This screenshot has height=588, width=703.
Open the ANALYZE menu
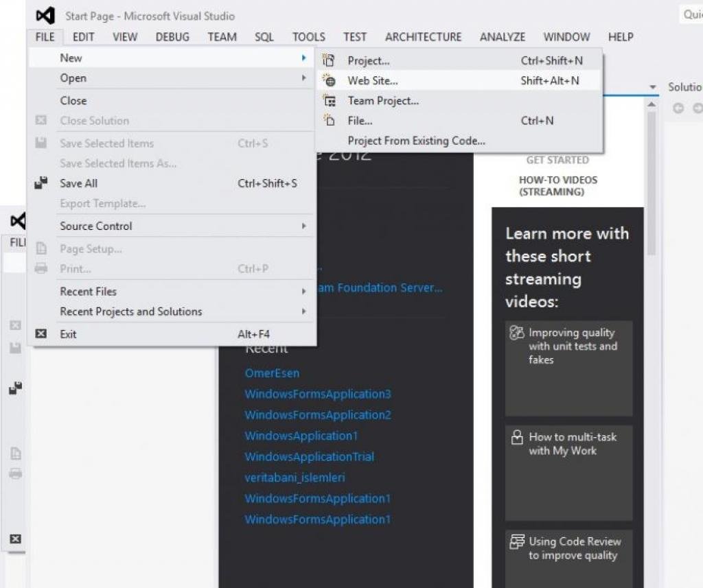tap(502, 37)
